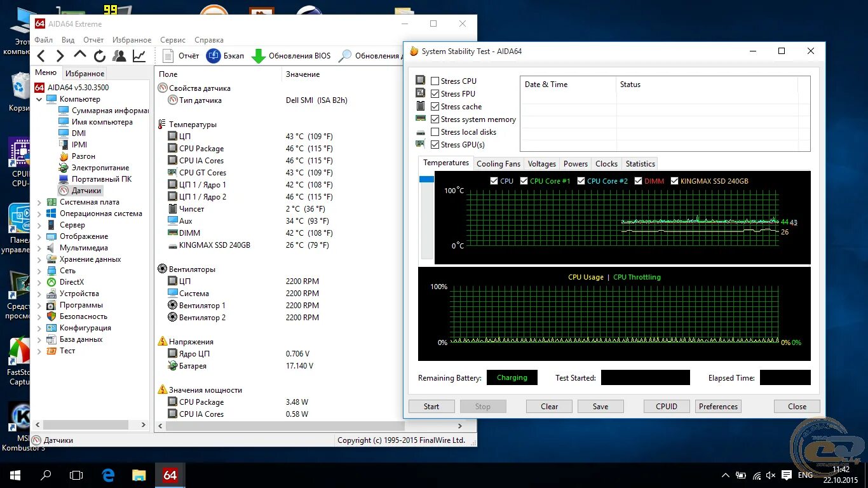This screenshot has height=488, width=868.
Task: Open File Explorer from taskbar
Action: [139, 475]
